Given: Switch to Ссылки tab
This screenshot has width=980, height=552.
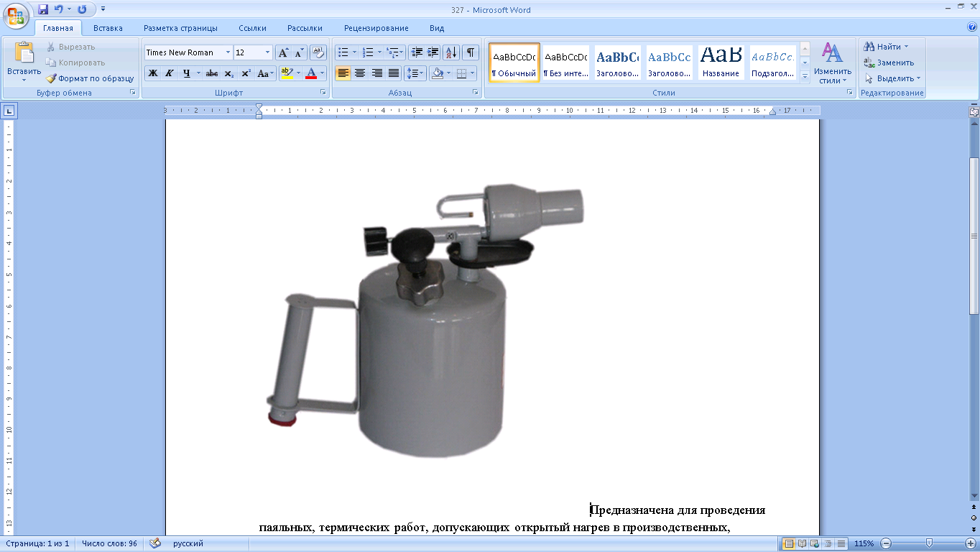Looking at the screenshot, I should pyautogui.click(x=253, y=28).
